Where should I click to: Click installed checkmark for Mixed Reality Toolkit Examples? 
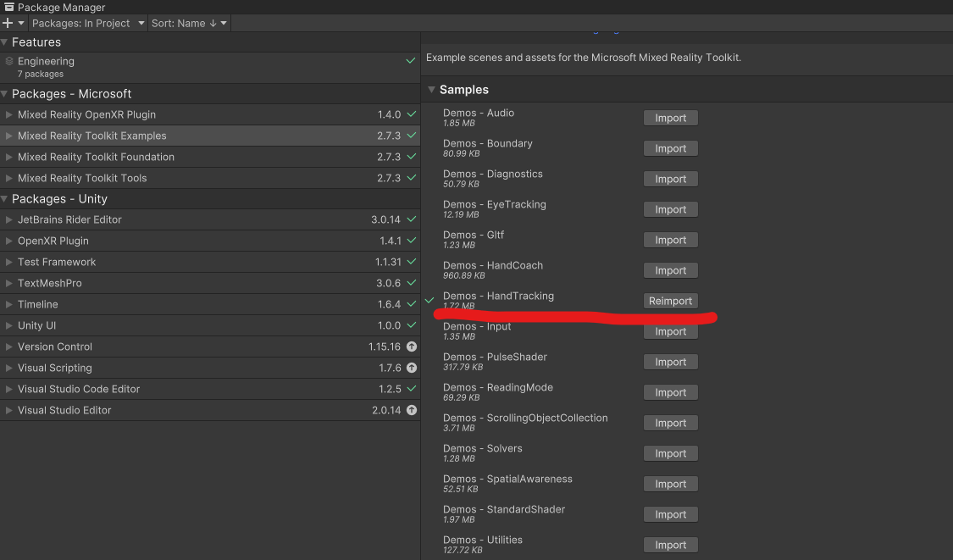(x=412, y=136)
